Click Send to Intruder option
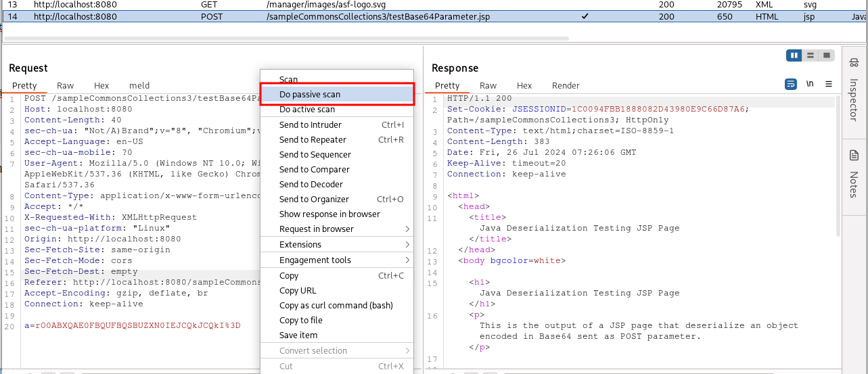The image size is (868, 374). click(x=311, y=125)
